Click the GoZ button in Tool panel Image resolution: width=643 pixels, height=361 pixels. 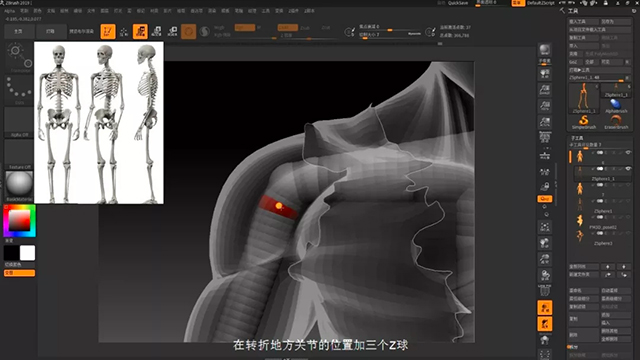point(573,62)
